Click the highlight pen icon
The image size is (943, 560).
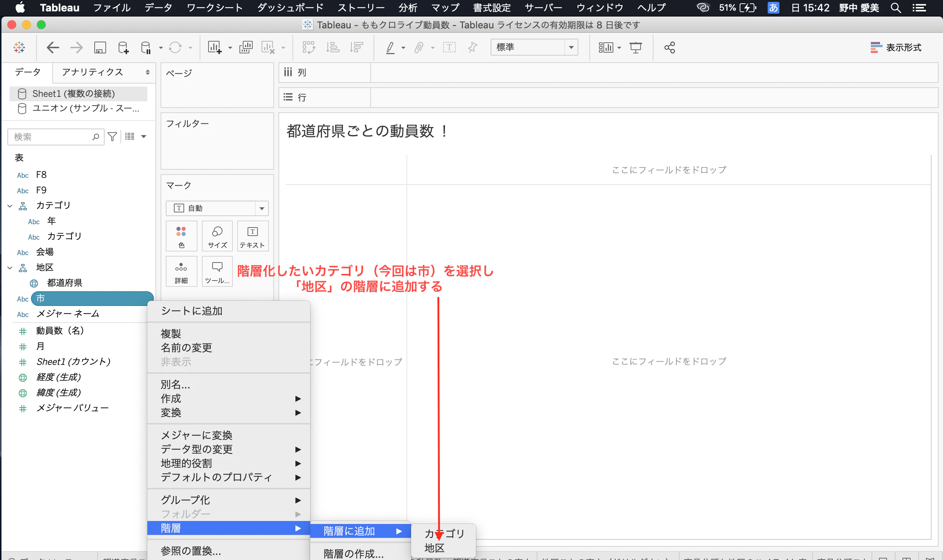[x=391, y=47]
